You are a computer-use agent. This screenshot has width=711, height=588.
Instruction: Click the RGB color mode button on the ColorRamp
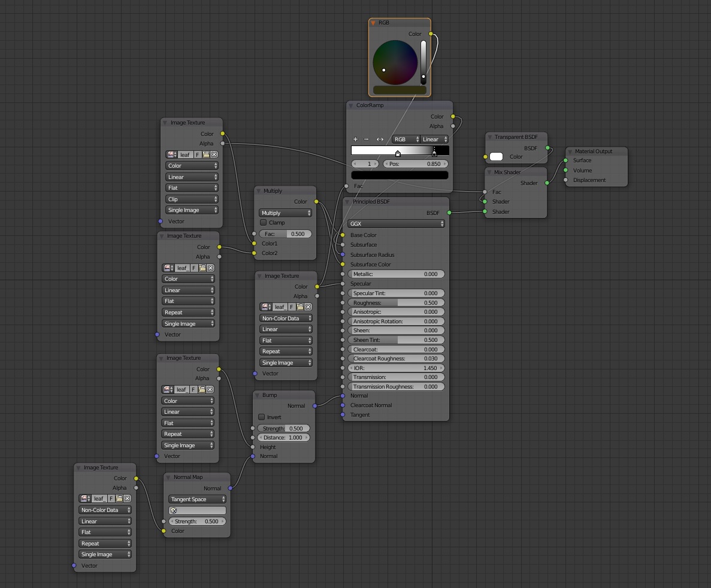coord(405,139)
